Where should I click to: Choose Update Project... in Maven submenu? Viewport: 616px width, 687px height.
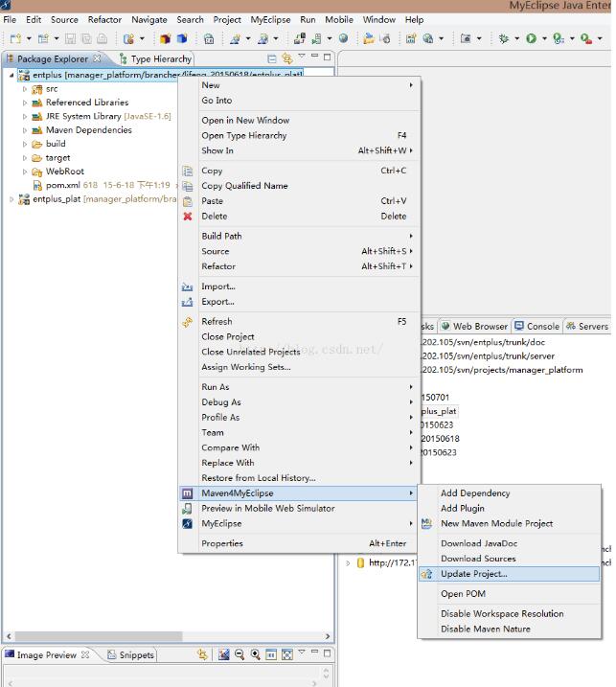click(509, 574)
